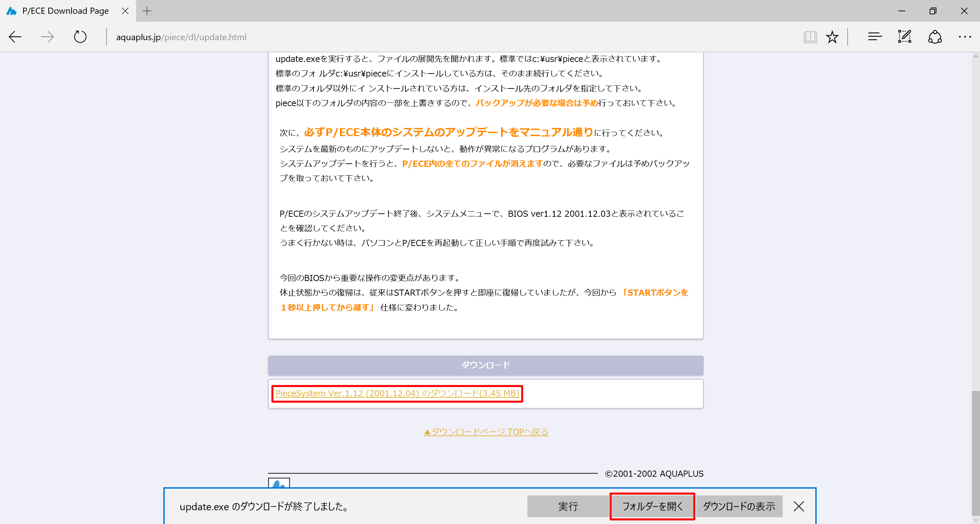Make a web note with pen icon
Screen dimensions: 980x524
tap(905, 37)
